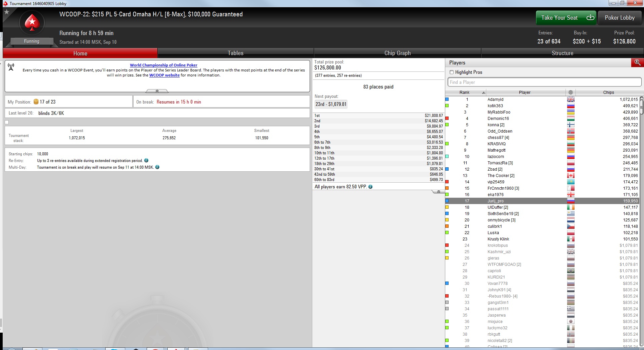Click the German flag beside chess87
644x350 pixels.
pos(571,138)
